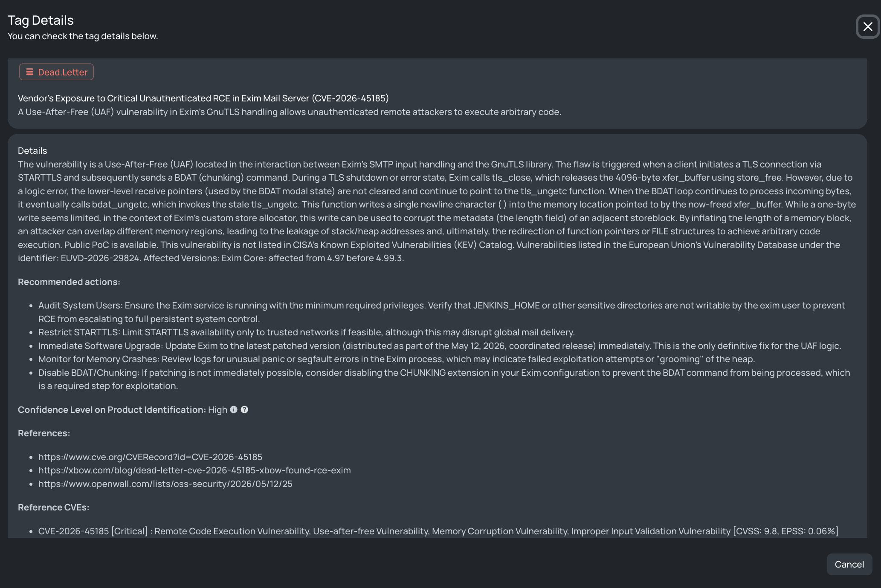The image size is (881, 588).
Task: Select the CVE-2026-45185 Critical reference entry
Action: point(438,531)
